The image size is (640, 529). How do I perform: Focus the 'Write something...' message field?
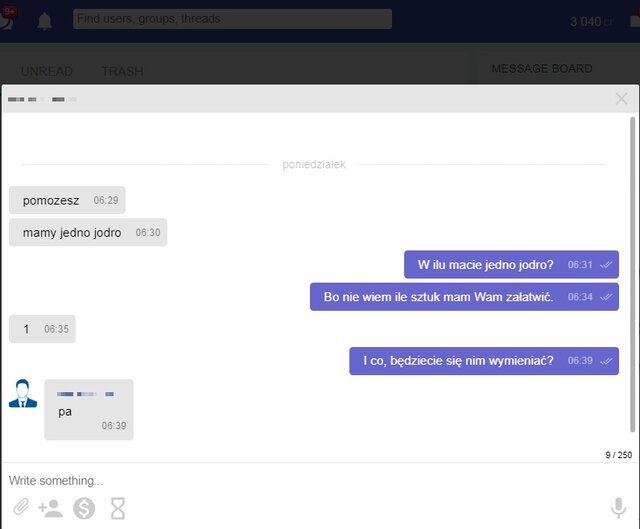(x=300, y=480)
